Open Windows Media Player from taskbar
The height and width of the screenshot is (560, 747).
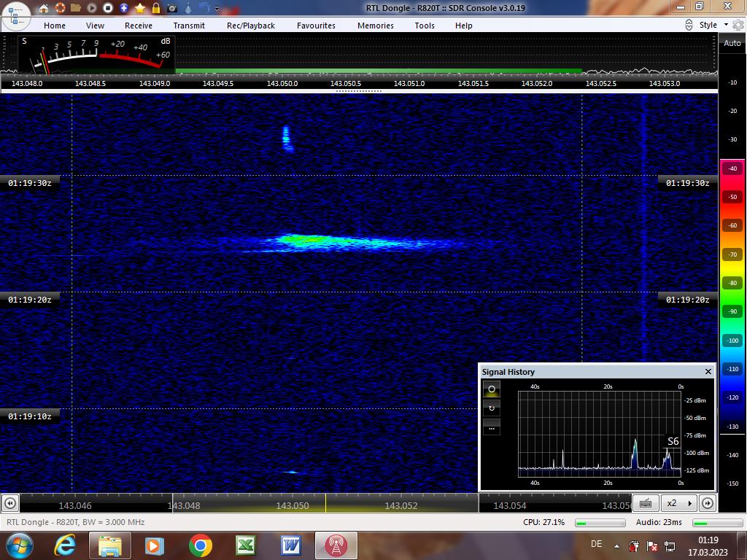pos(154,545)
